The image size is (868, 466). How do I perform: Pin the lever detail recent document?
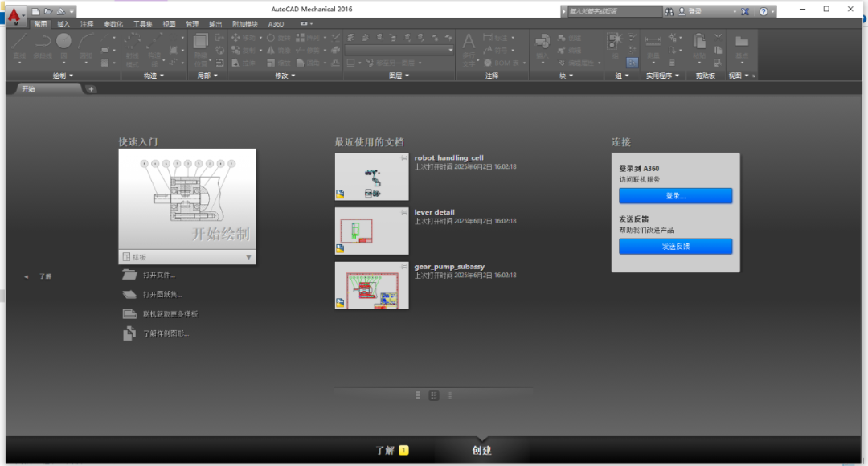point(403,213)
